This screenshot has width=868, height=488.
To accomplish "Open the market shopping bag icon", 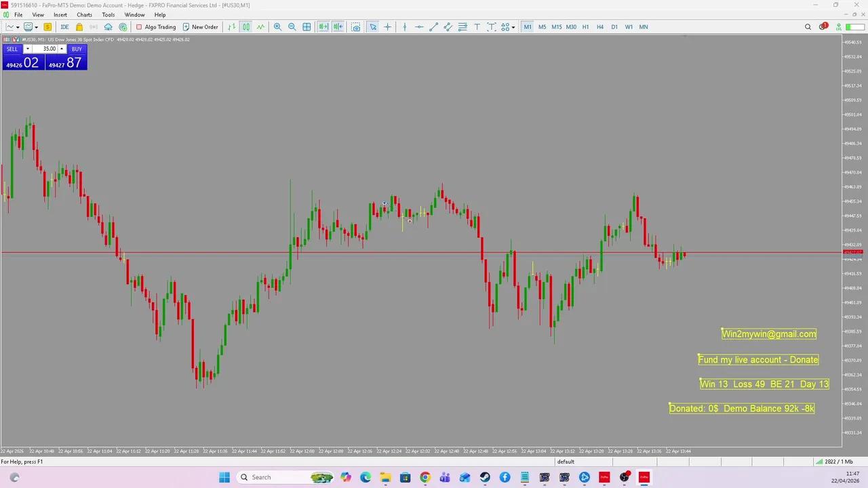I will [79, 27].
